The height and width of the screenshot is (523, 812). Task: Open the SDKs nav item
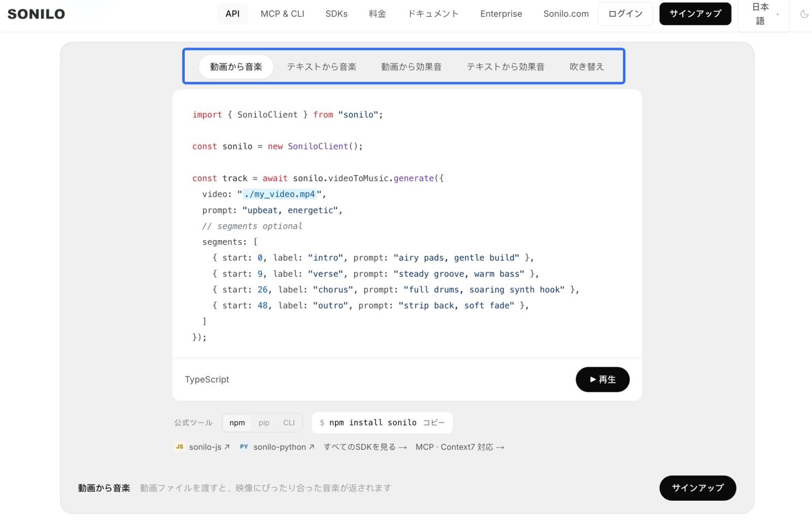(x=336, y=14)
